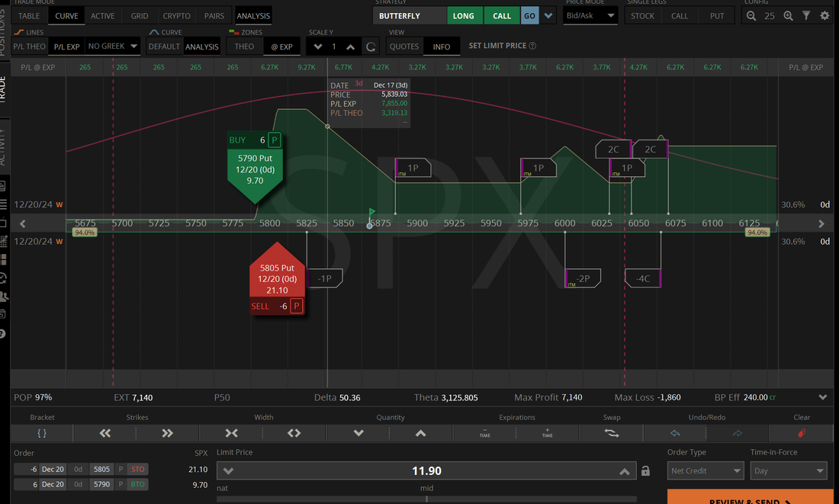Raise the limit price with up chevron
This screenshot has width=839, height=504.
tap(625, 470)
